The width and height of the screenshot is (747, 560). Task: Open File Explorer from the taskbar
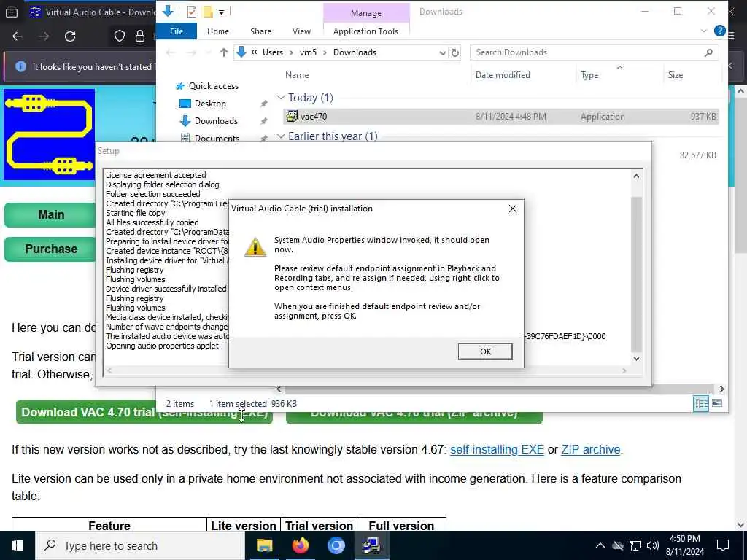(264, 545)
